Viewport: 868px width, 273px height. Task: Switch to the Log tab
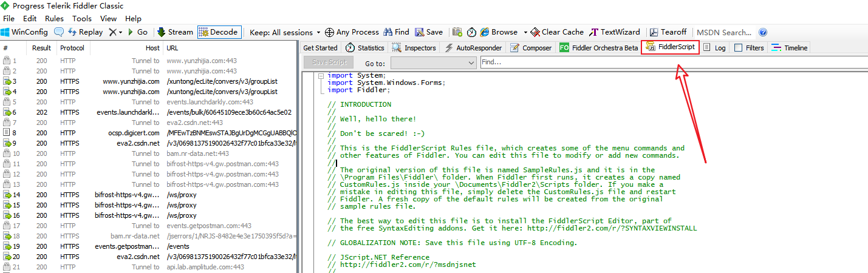[x=714, y=48]
